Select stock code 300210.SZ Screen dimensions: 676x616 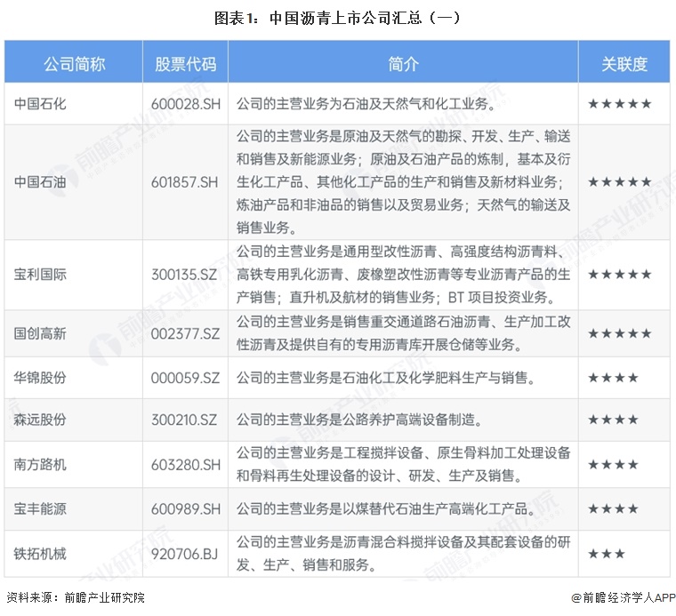pyautogui.click(x=184, y=420)
